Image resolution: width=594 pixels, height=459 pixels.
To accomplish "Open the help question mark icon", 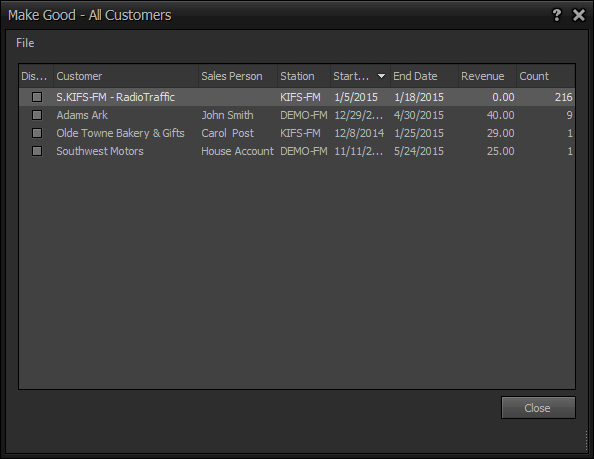I will [x=556, y=15].
